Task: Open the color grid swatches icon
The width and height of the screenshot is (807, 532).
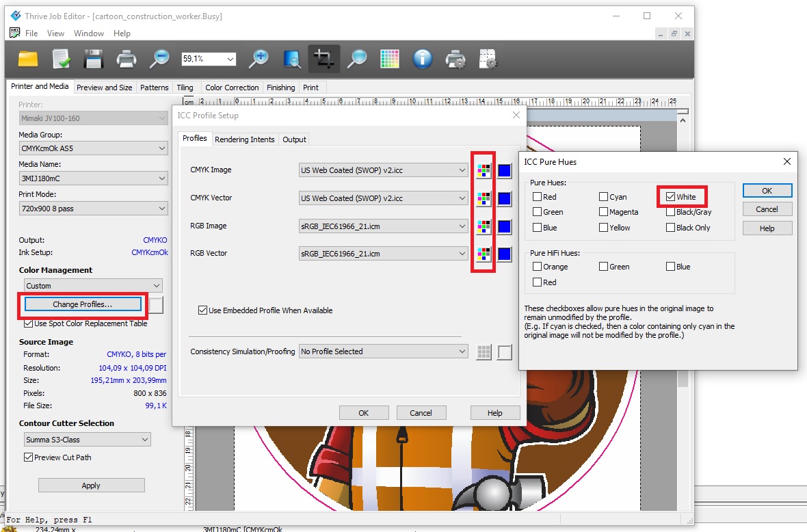Action: 390,59
